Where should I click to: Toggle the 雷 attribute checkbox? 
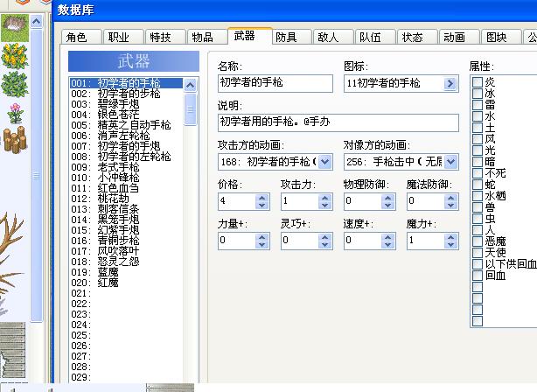coord(478,105)
